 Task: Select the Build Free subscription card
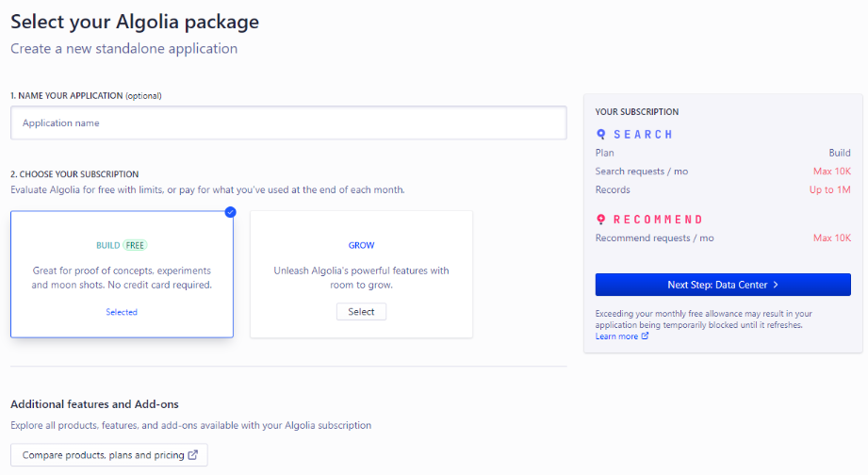coord(122,274)
